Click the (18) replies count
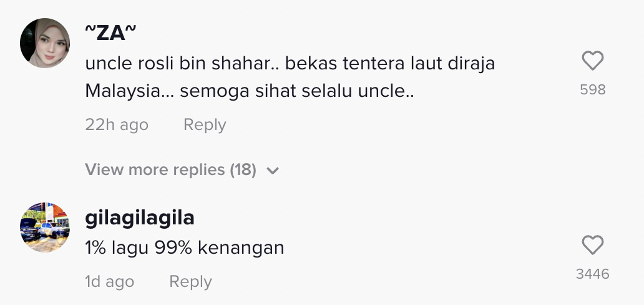 (x=243, y=170)
